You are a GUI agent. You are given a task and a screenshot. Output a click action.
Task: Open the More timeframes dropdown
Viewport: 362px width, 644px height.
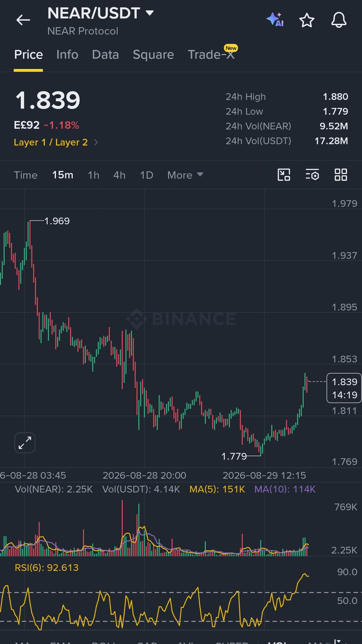point(185,175)
